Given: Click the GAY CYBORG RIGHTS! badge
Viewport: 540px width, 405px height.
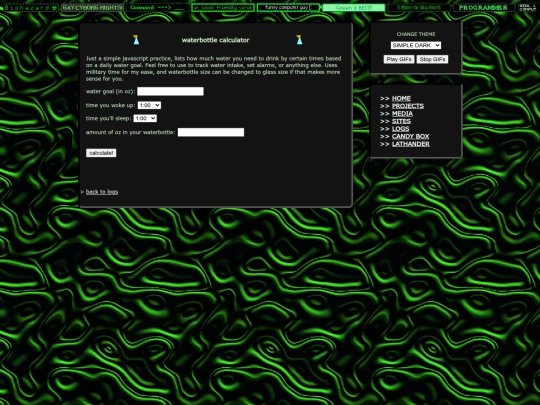Looking at the screenshot, I should click(92, 7).
